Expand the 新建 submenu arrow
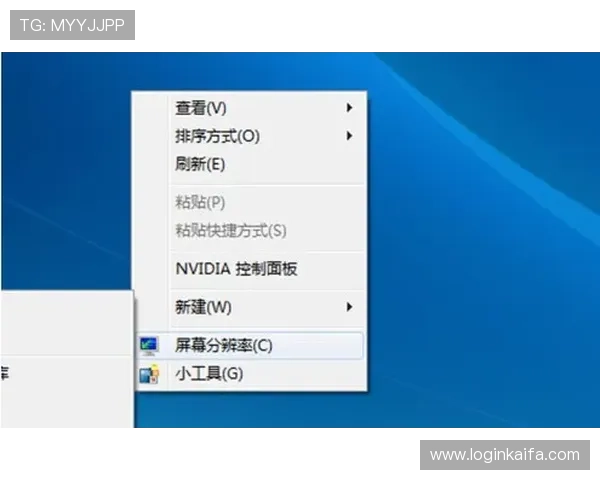The height and width of the screenshot is (480, 600). click(x=349, y=306)
